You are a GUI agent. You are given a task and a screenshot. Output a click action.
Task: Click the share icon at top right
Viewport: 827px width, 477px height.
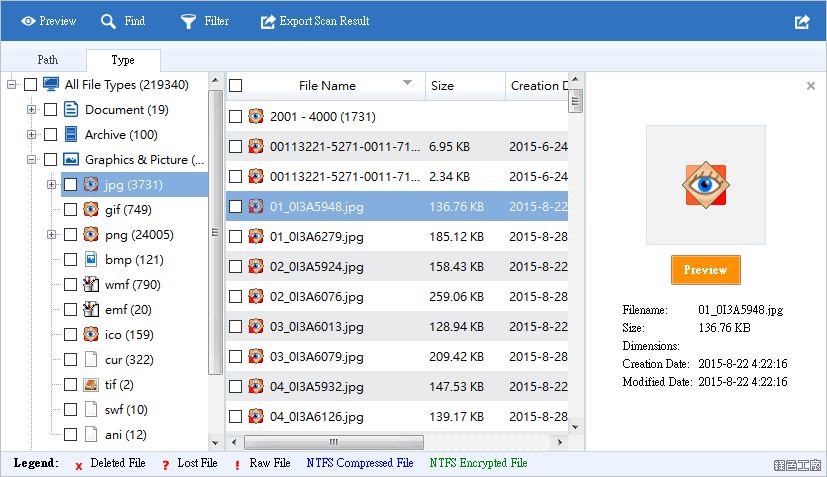(802, 22)
